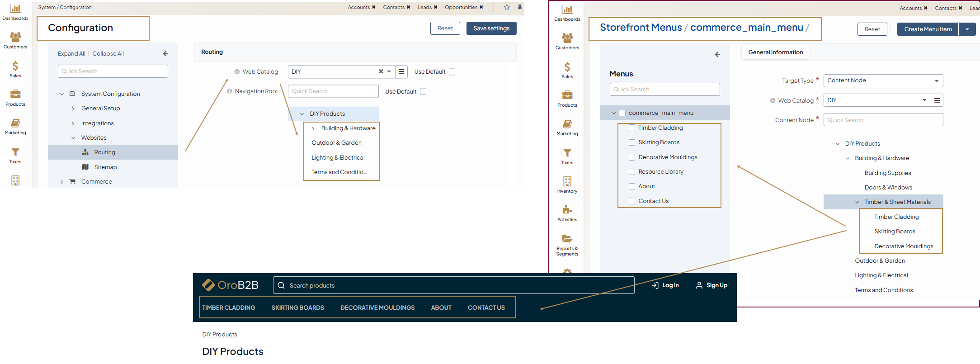Viewport: 980px width, 364px height.
Task: Open Inventory in the Storefront Menus window sidebar
Action: [x=567, y=185]
